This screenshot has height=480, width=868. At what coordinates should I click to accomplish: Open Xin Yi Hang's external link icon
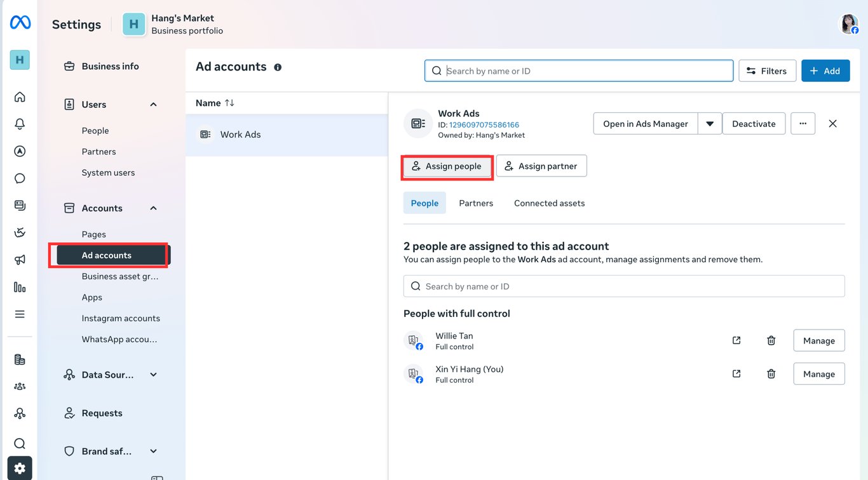736,373
